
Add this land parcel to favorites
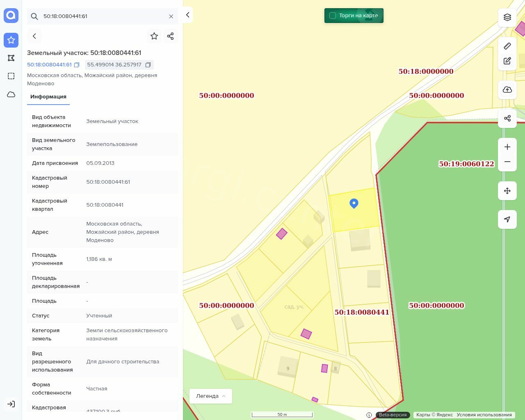(x=154, y=36)
